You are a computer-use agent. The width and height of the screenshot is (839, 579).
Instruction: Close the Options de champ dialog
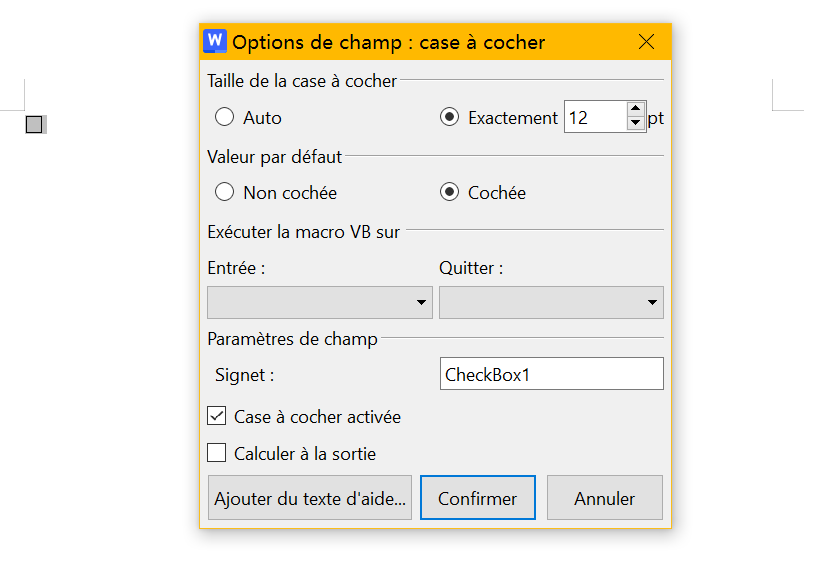tap(646, 42)
